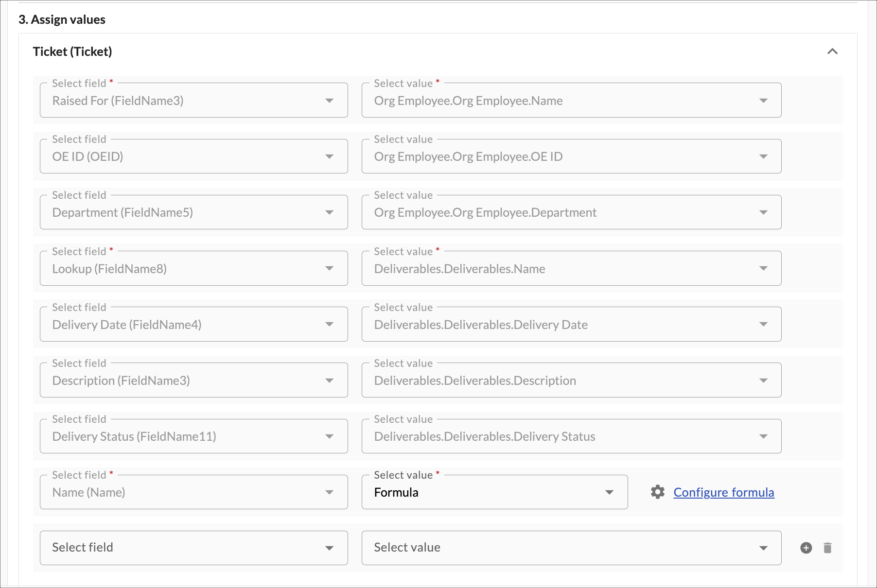Open the Lookup (FieldName8) field dropdown
Image resolution: width=877 pixels, height=588 pixels.
tap(193, 269)
